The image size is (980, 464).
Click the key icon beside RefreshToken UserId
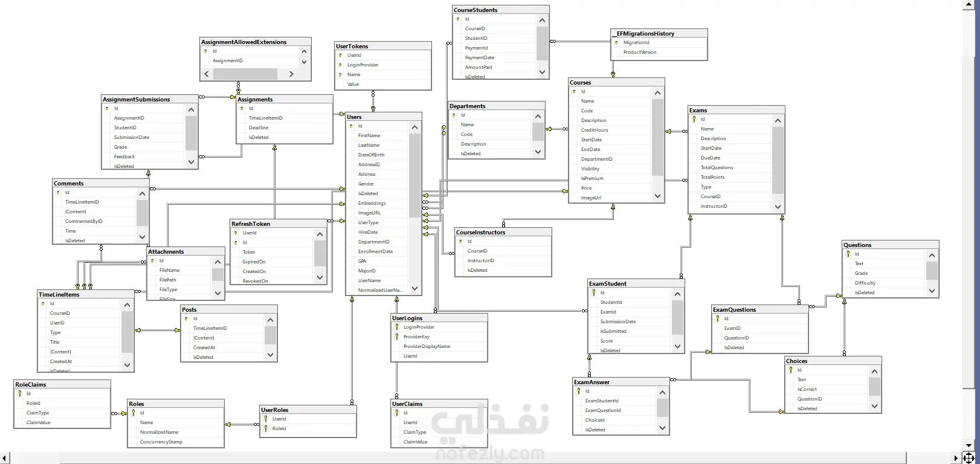[236, 233]
